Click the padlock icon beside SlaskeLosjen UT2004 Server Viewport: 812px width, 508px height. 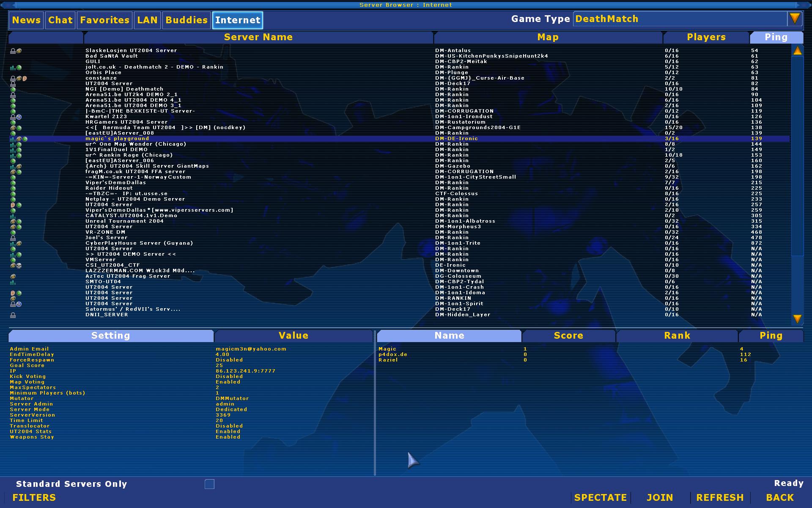tap(13, 51)
